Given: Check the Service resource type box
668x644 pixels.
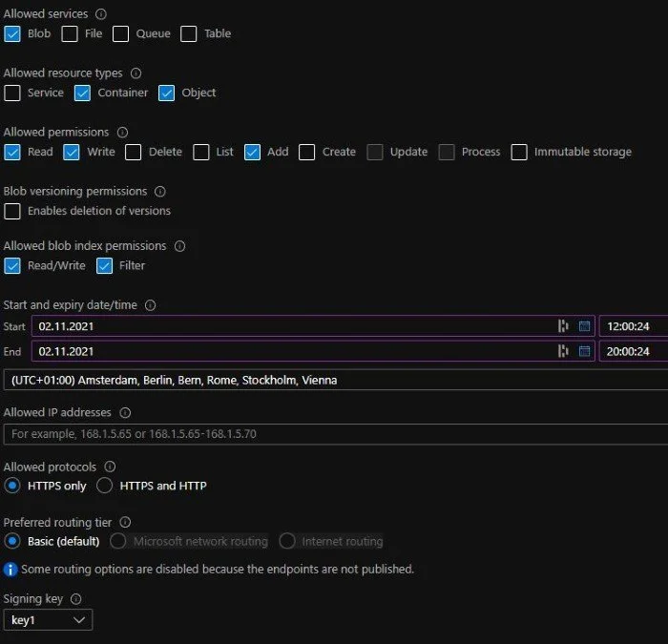Looking at the screenshot, I should [12, 93].
